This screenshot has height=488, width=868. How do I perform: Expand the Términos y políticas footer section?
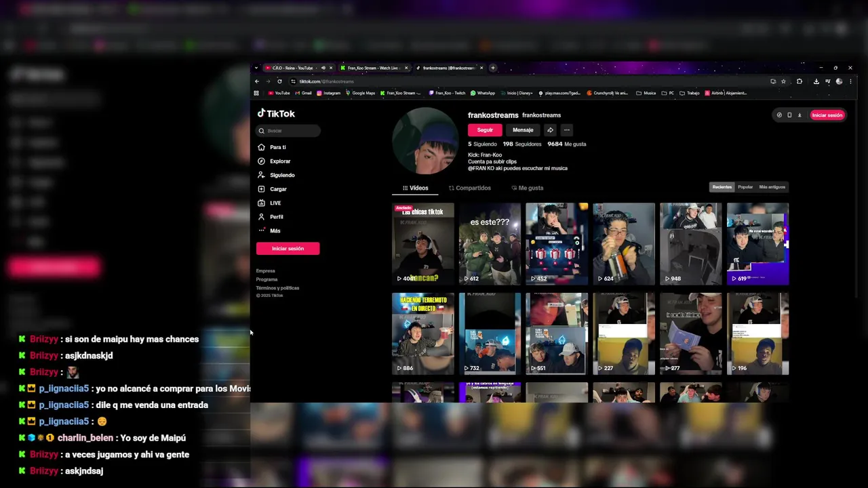click(277, 288)
